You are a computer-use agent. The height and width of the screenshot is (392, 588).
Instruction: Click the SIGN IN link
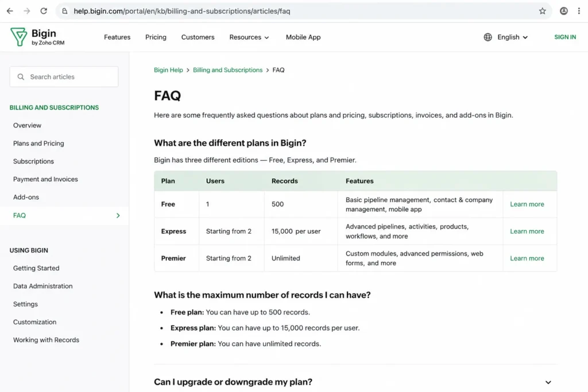coord(565,37)
